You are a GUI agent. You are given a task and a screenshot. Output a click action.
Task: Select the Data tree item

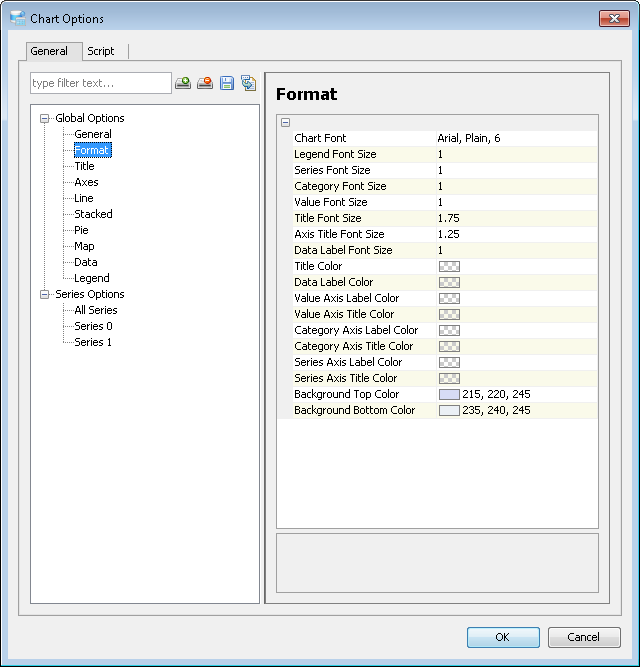[x=85, y=262]
